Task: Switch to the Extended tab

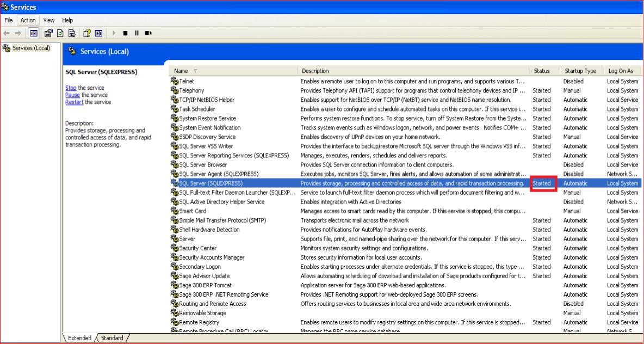Action: pyautogui.click(x=79, y=338)
